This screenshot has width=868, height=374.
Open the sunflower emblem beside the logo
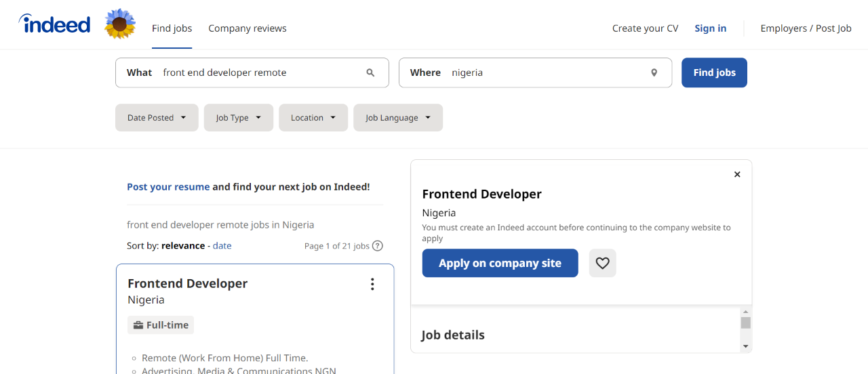coord(120,24)
